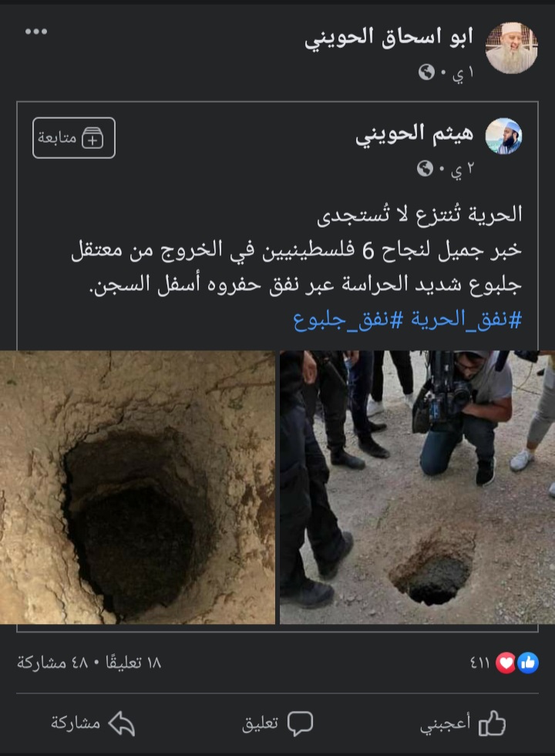Viewport: 555px width, 756px height.
Task: Open ابو اسحاق الحويني profile name
Action: click(x=388, y=38)
